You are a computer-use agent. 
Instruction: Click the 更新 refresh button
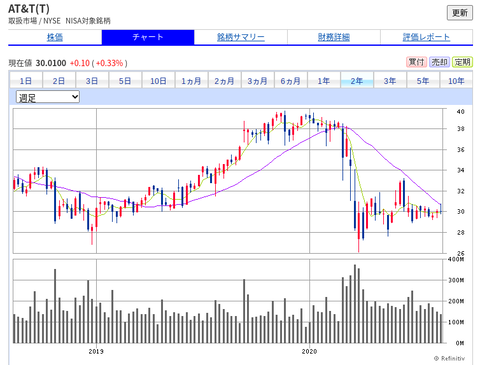pyautogui.click(x=460, y=13)
